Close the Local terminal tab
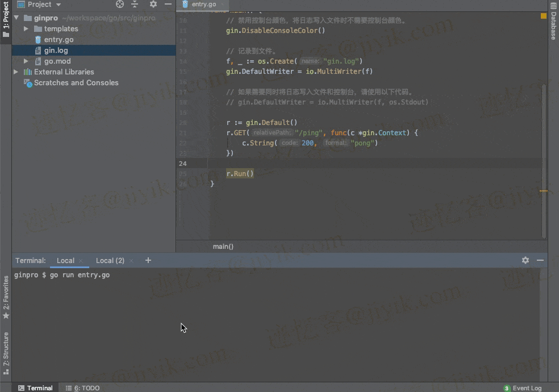The image size is (559, 392). coord(81,261)
